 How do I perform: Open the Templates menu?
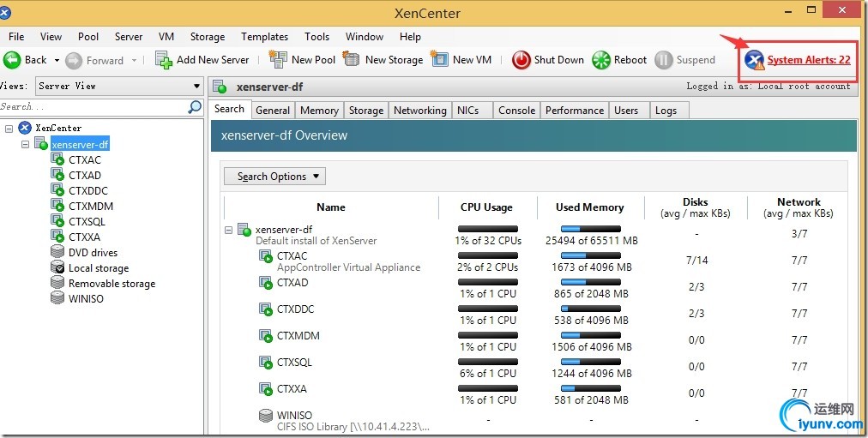coord(265,37)
